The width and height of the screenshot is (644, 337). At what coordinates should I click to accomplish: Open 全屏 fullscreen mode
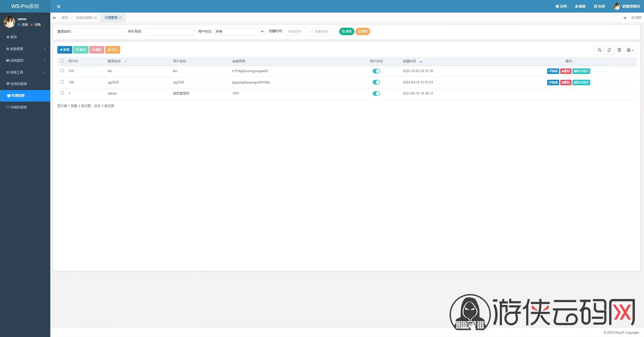tap(599, 7)
